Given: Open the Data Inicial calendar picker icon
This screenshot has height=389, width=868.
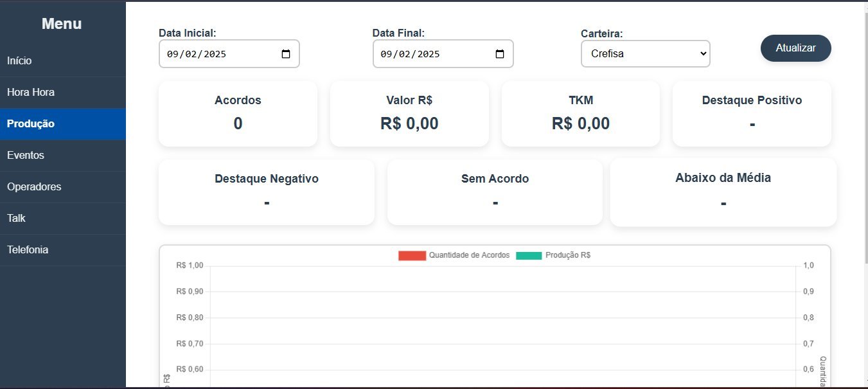Looking at the screenshot, I should [286, 54].
